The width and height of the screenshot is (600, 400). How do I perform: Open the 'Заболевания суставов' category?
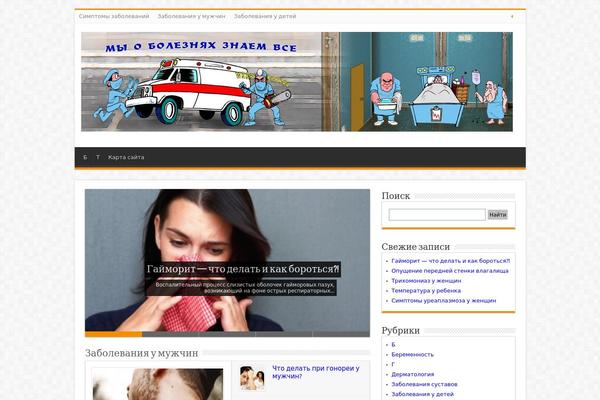424,384
